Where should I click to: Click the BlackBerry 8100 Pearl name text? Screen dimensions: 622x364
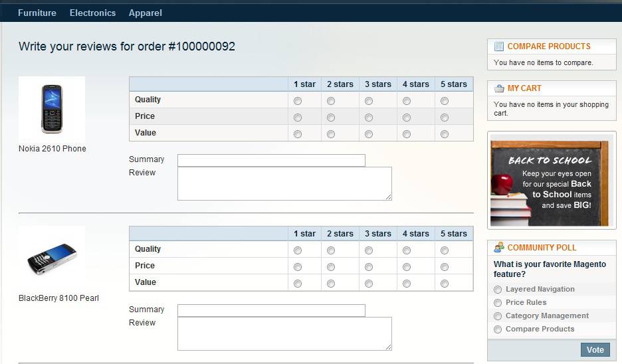[58, 298]
